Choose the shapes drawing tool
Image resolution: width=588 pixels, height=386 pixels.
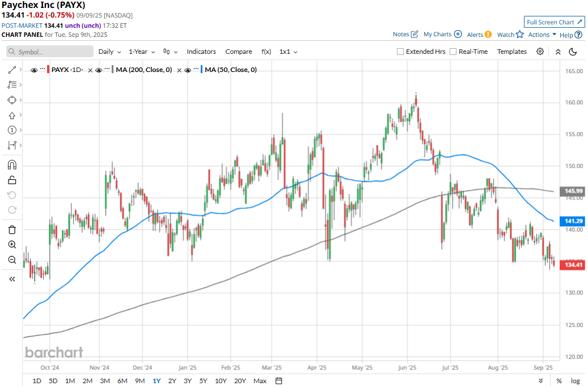tap(12, 100)
